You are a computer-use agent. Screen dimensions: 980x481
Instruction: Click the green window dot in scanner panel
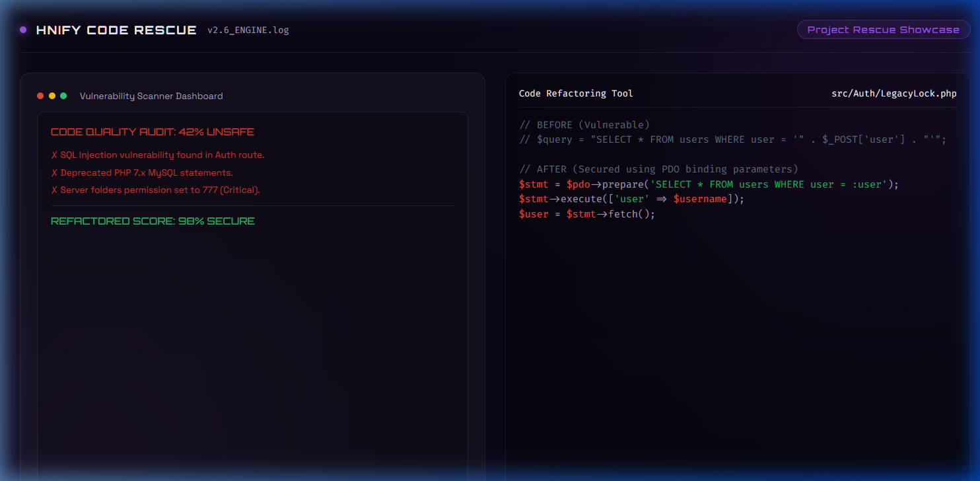pyautogui.click(x=63, y=96)
